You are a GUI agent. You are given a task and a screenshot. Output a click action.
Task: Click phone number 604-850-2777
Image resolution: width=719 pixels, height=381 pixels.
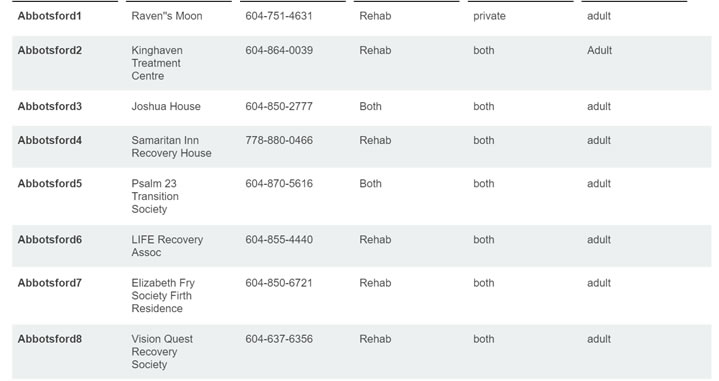tap(279, 106)
